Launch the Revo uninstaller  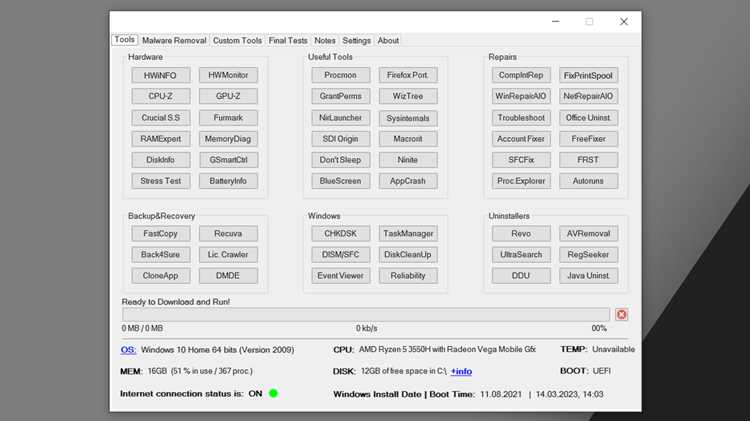pos(521,233)
